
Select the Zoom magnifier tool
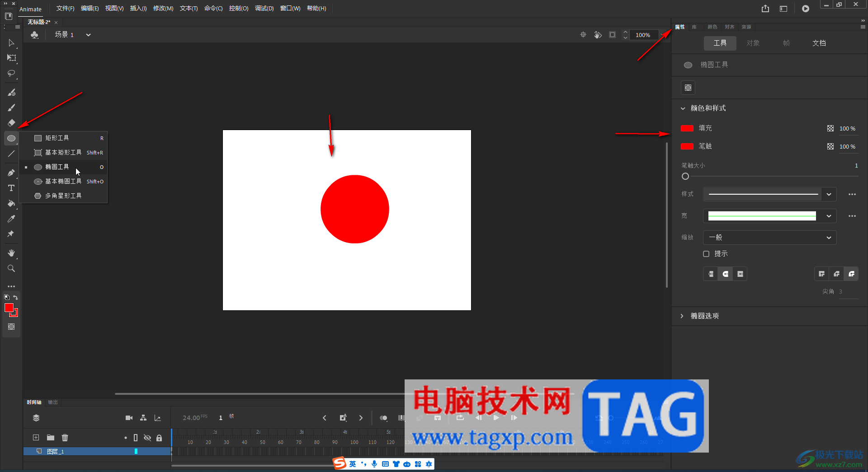(11, 268)
